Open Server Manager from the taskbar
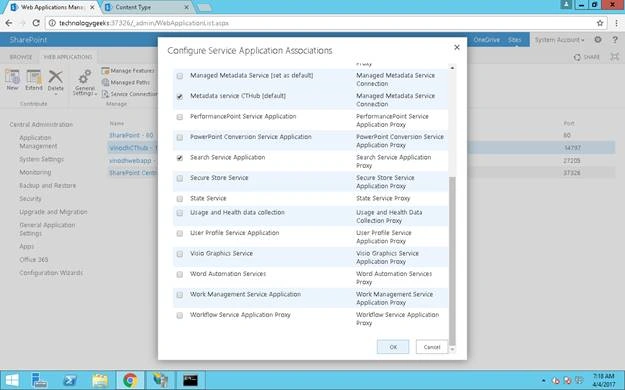Image resolution: width=625 pixels, height=390 pixels. click(39, 380)
